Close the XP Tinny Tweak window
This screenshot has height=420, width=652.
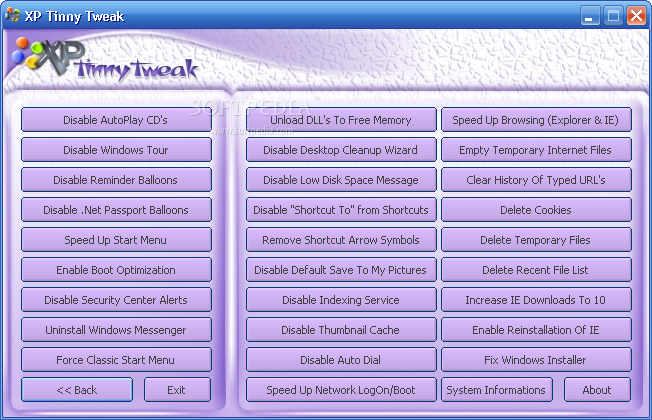click(x=636, y=16)
